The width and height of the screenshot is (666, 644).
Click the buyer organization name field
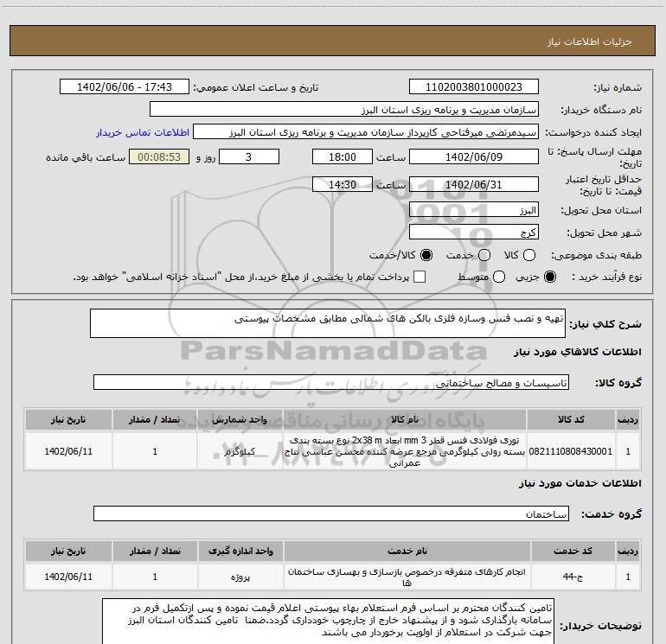[x=344, y=110]
